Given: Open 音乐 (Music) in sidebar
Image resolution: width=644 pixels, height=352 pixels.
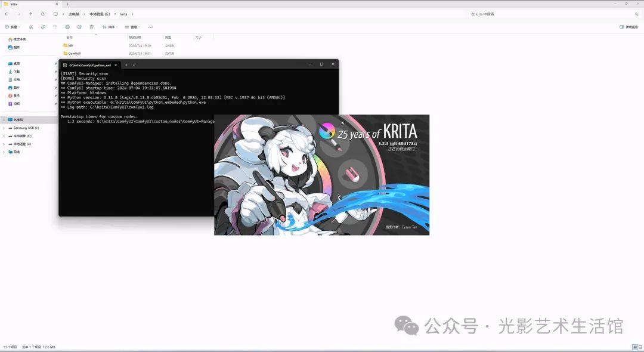Looking at the screenshot, I should [x=14, y=95].
